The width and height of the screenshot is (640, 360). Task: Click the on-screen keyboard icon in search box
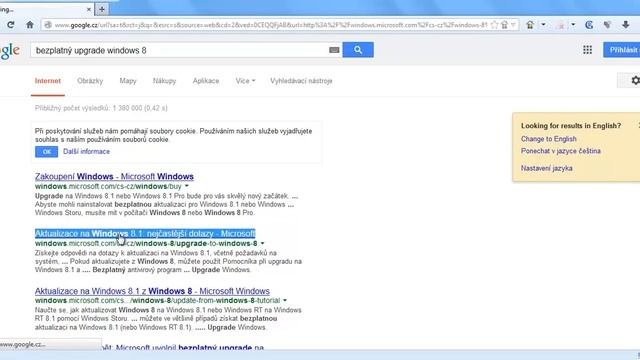pos(334,50)
